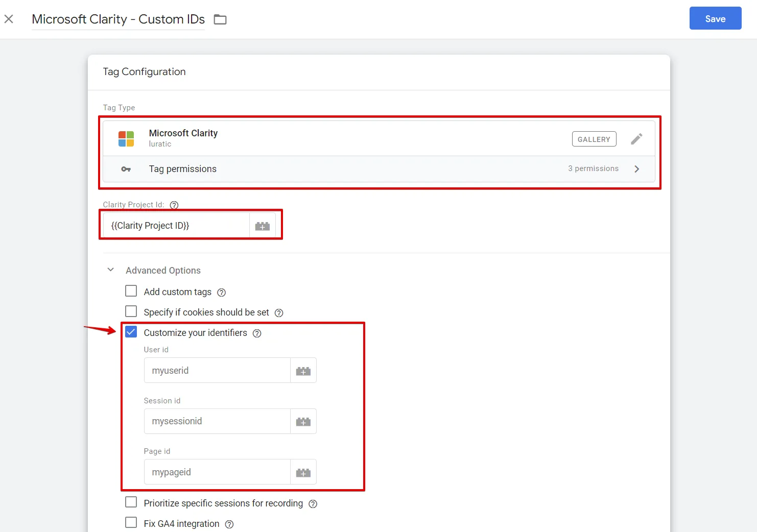Collapse the Advanced Options section chevron
Viewport: 757px width, 532px height.
[x=110, y=270]
